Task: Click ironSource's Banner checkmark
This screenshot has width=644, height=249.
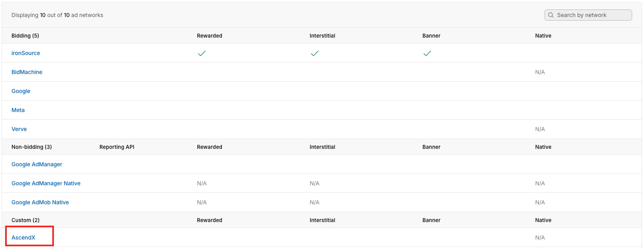Action: pos(427,53)
